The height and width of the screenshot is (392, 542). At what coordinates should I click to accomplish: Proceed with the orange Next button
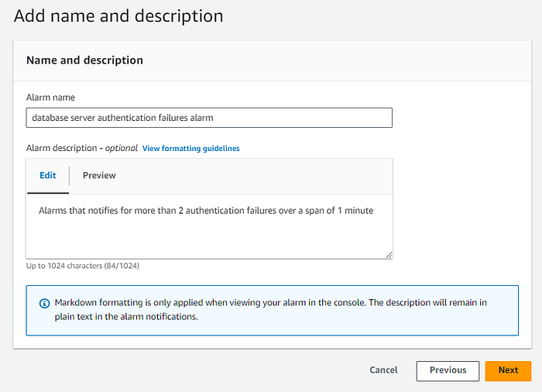[508, 370]
